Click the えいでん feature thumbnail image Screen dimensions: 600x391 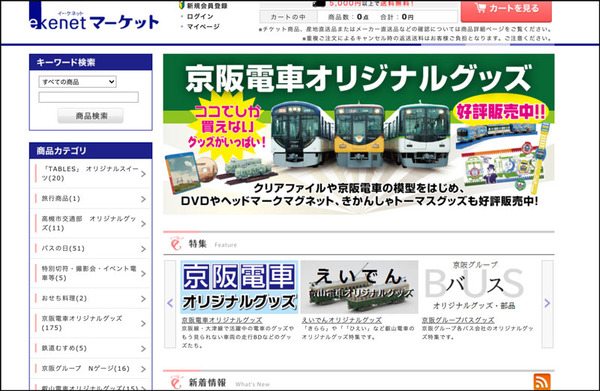coord(359,287)
